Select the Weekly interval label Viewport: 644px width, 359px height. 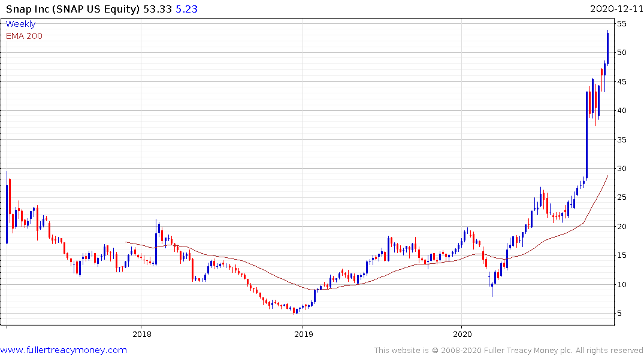click(x=20, y=24)
